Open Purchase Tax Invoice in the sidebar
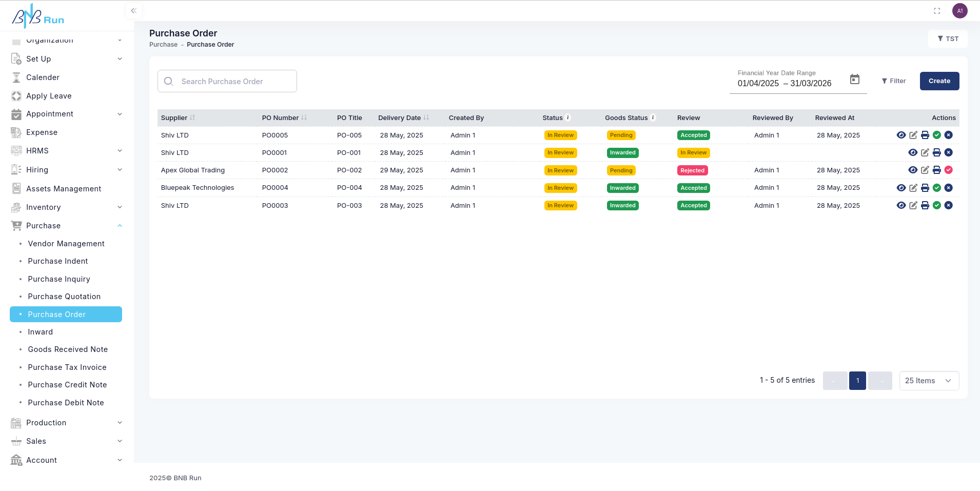This screenshot has width=980, height=491. coord(67,367)
